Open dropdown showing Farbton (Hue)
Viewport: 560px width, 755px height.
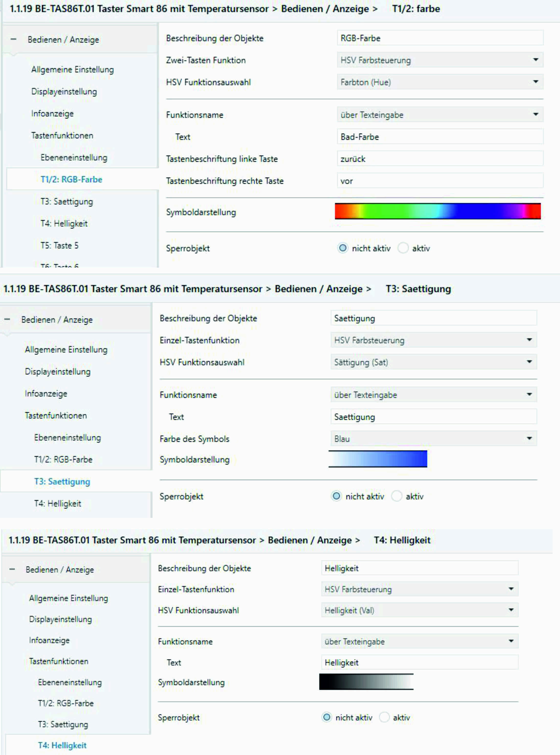(x=440, y=82)
